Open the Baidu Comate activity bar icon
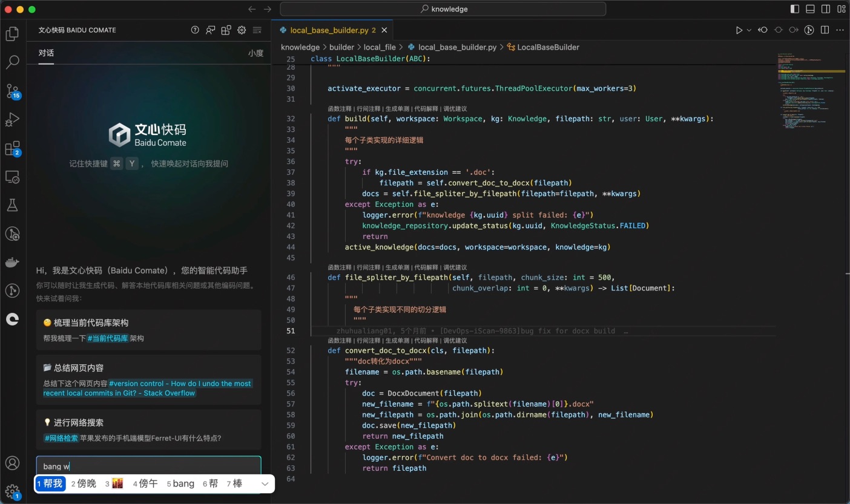 (12, 319)
